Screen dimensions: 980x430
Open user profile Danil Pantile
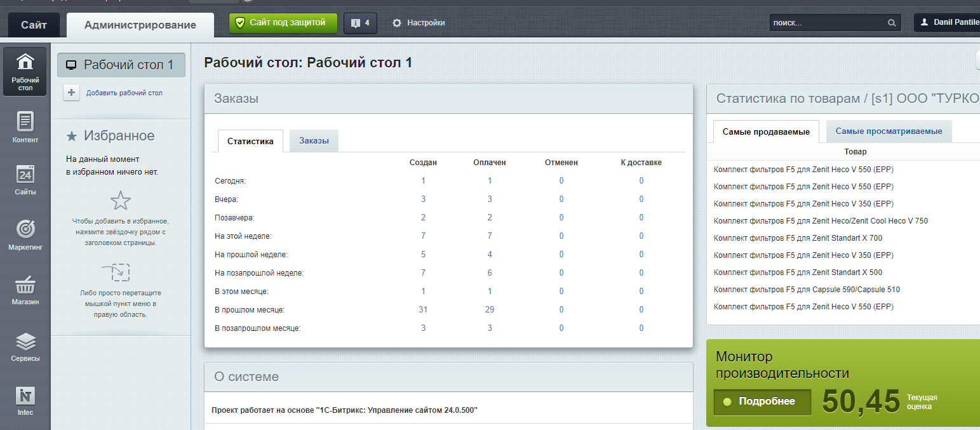click(947, 22)
